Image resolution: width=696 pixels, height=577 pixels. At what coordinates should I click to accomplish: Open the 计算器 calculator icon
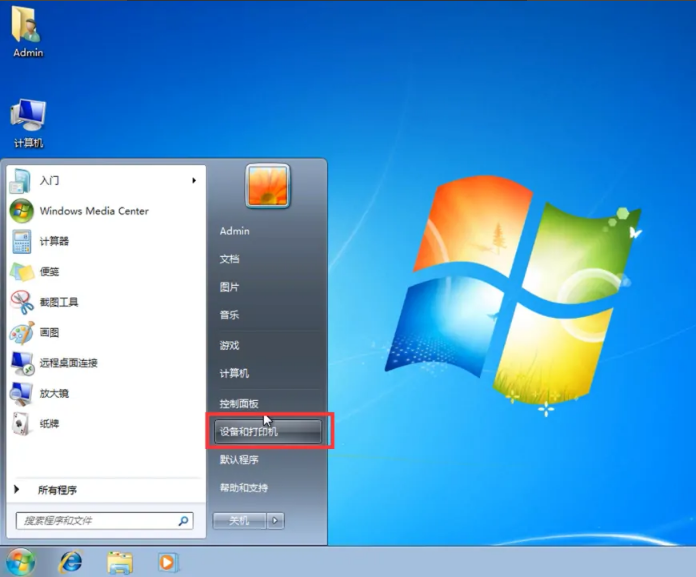[21, 241]
